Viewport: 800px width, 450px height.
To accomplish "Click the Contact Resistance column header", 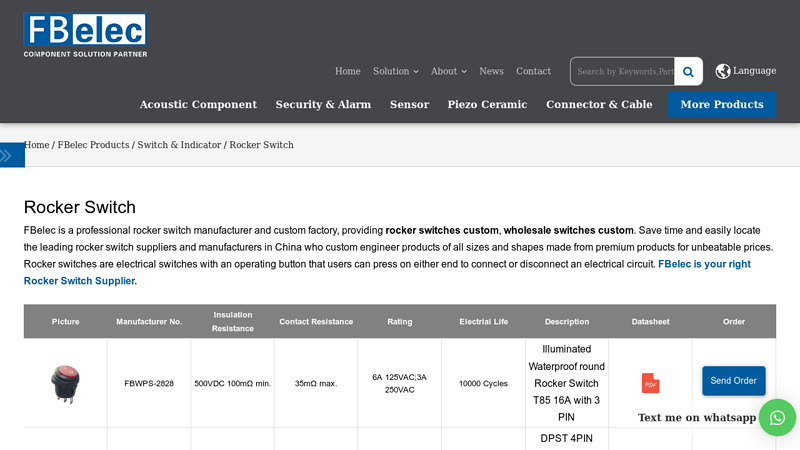I will pos(316,321).
